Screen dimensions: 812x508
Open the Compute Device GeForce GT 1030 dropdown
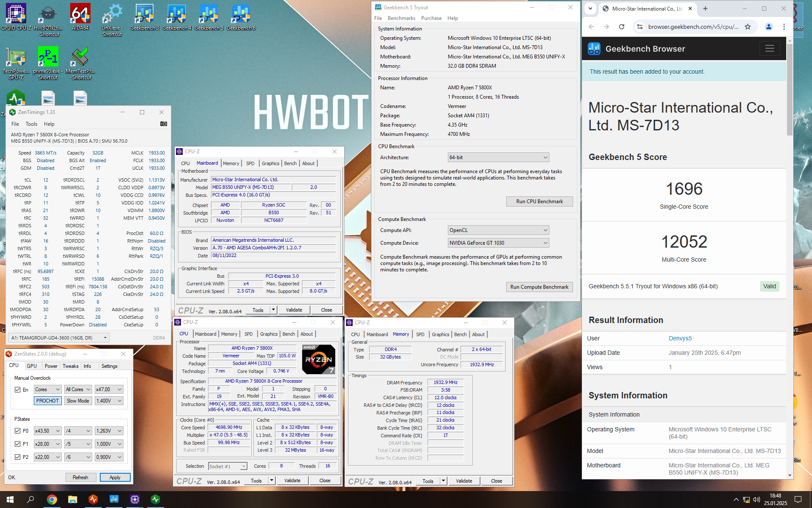click(x=498, y=243)
